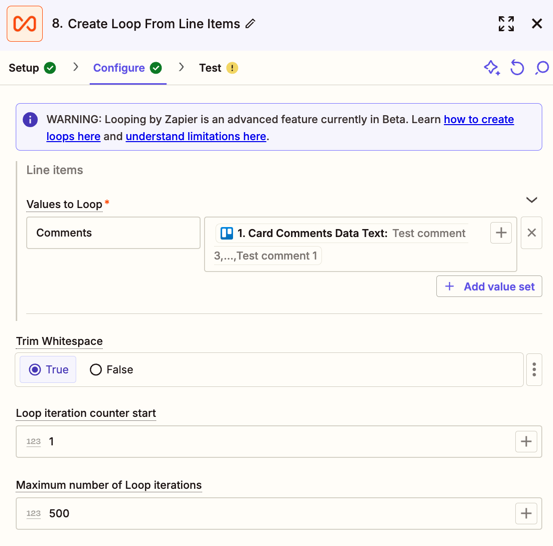
Task: Select True for Trim Whitespace
Action: click(48, 369)
